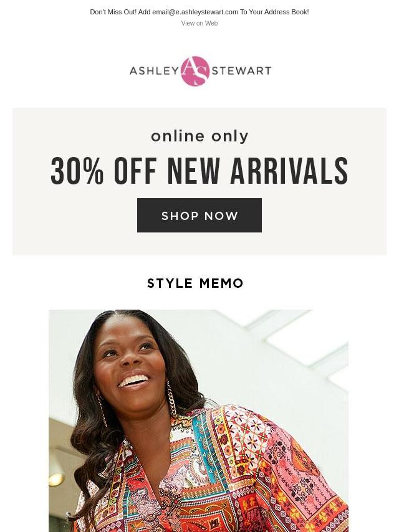Click the 30% text in the banner

pos(77,171)
